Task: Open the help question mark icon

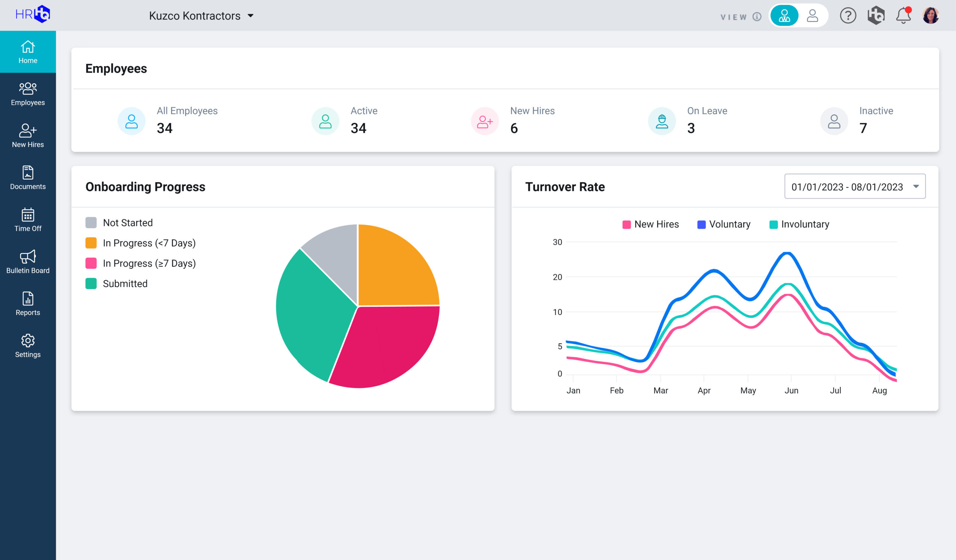Action: (x=848, y=16)
